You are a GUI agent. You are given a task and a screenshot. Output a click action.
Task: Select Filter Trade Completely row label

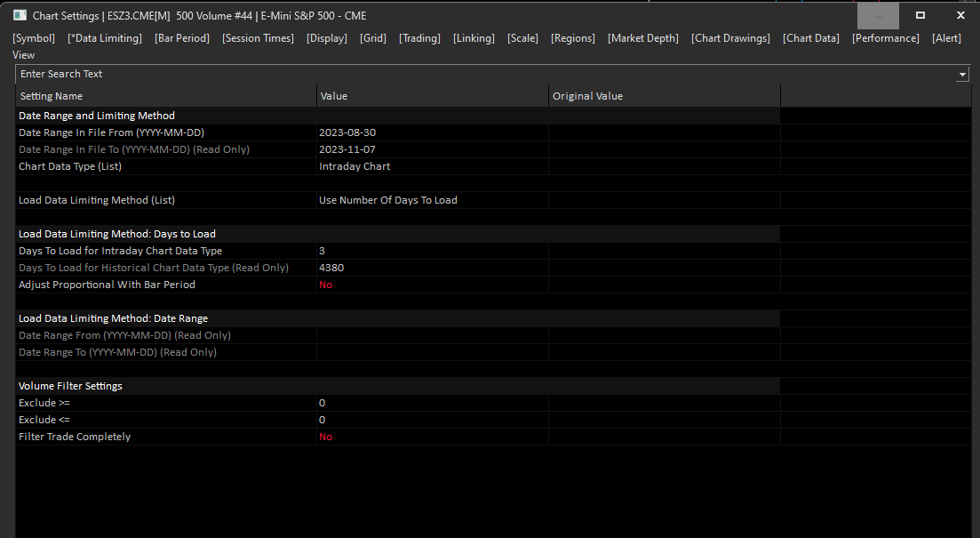[x=75, y=437]
